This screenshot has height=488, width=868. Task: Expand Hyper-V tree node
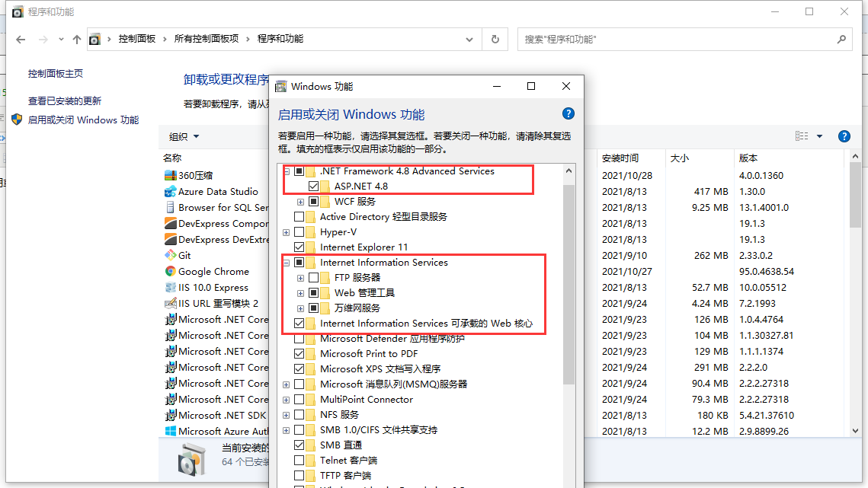pos(287,232)
